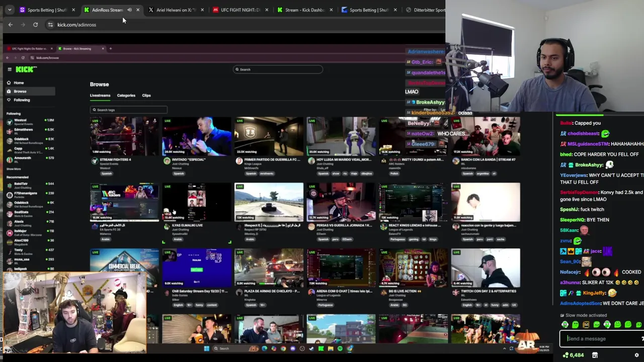Switch to UFC FIGHT NIGHT tab
Screen dimensions: 644x362
pyautogui.click(x=240, y=10)
